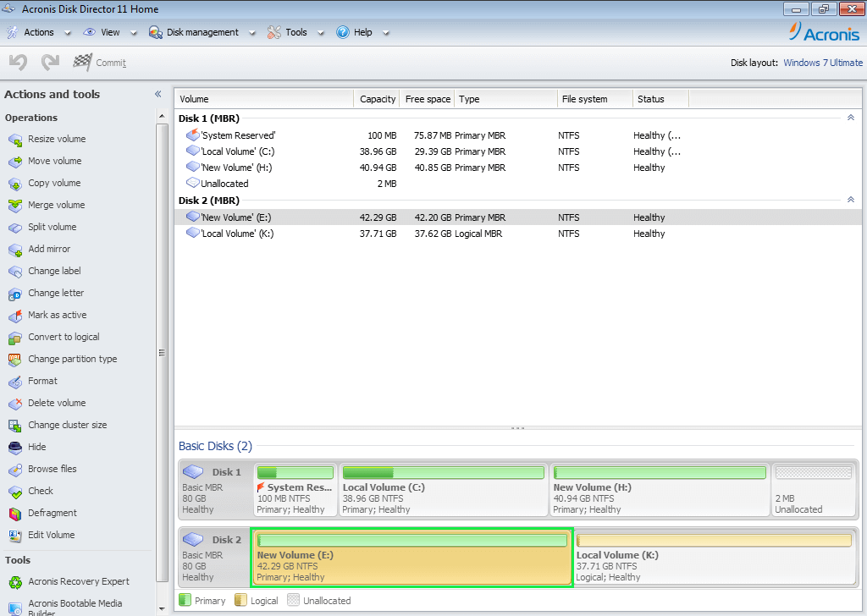Click the Redo arrow in toolbar

(50, 62)
